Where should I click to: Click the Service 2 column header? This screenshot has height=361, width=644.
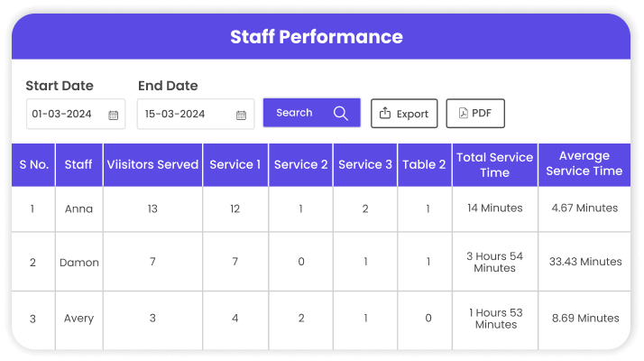point(300,164)
